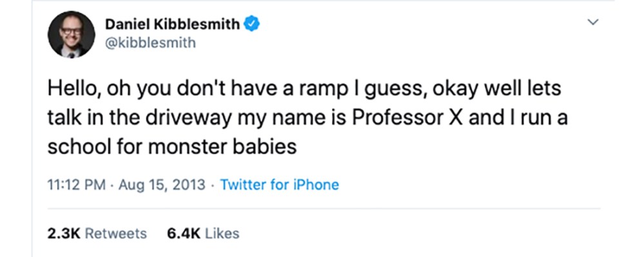View the 2.3K retweet count
Screen dimensions: 644x257
63,234
